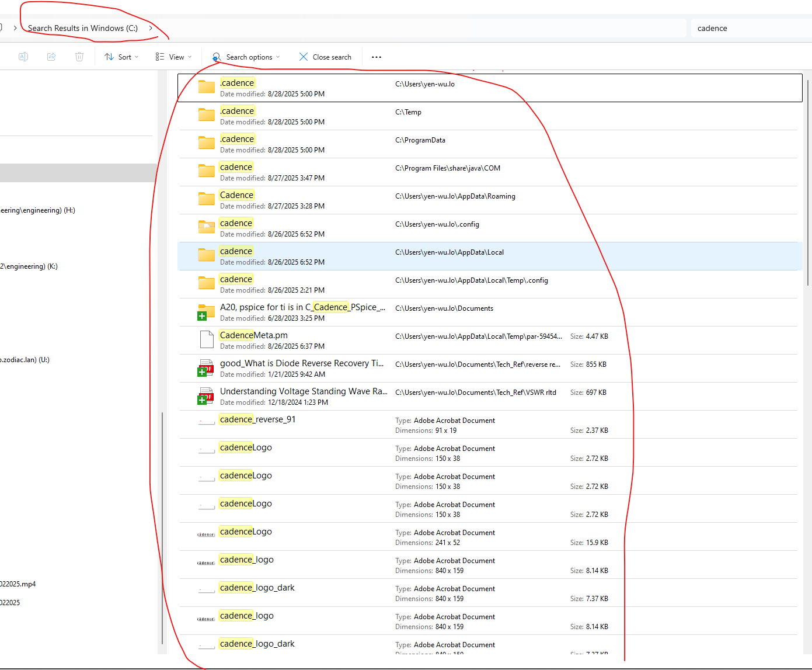
Task: Click Understanding Voltage Standing Wave name
Action: click(304, 391)
